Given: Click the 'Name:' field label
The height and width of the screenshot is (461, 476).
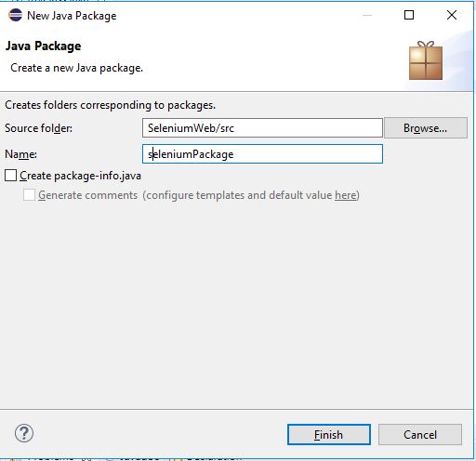Looking at the screenshot, I should 20,154.
